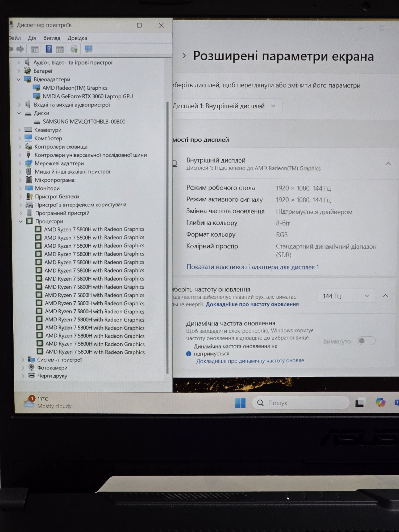399x532 pixels.
Task: Click the Миша й інші вказівні пристрої icon
Action: [x=29, y=171]
